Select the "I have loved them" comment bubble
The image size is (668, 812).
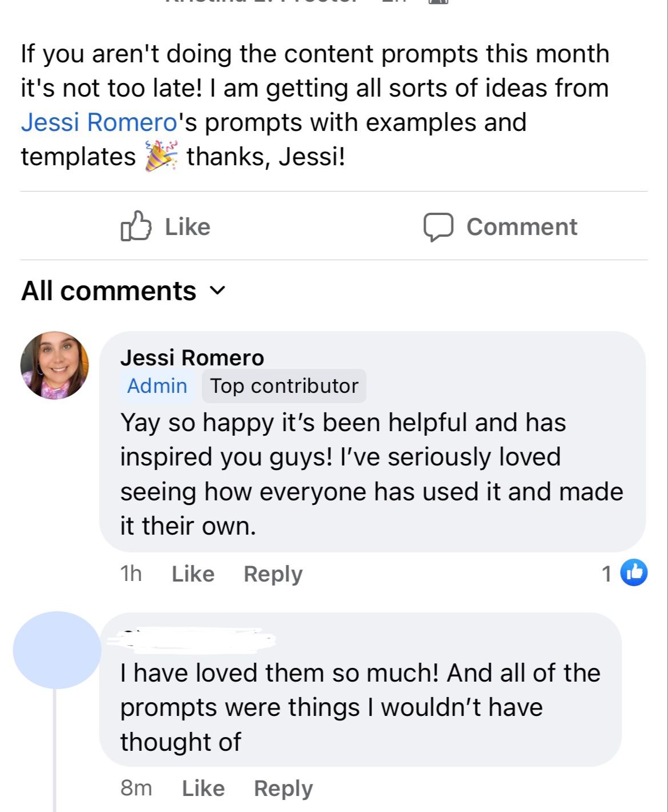(360, 707)
